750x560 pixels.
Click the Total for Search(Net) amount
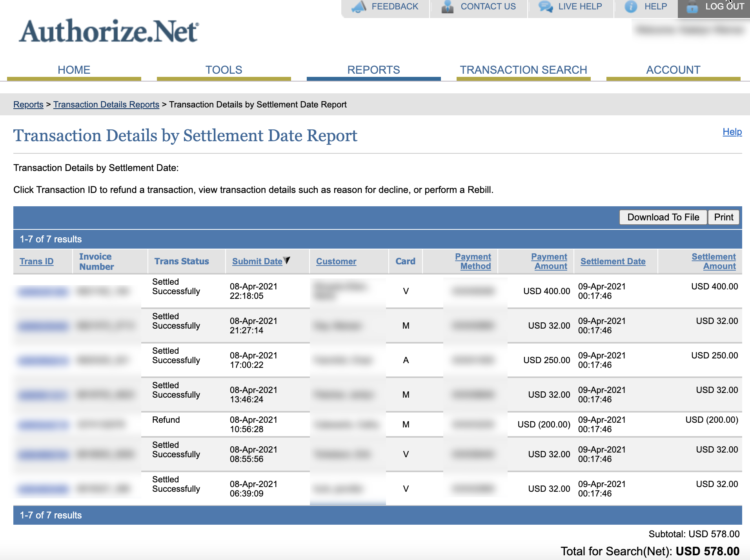(x=708, y=551)
